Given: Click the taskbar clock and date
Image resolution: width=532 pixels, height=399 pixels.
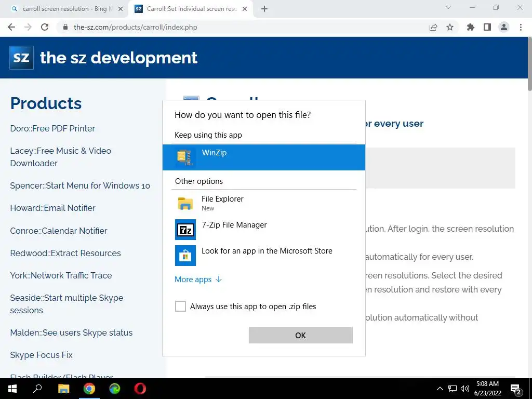Looking at the screenshot, I should 487,389.
